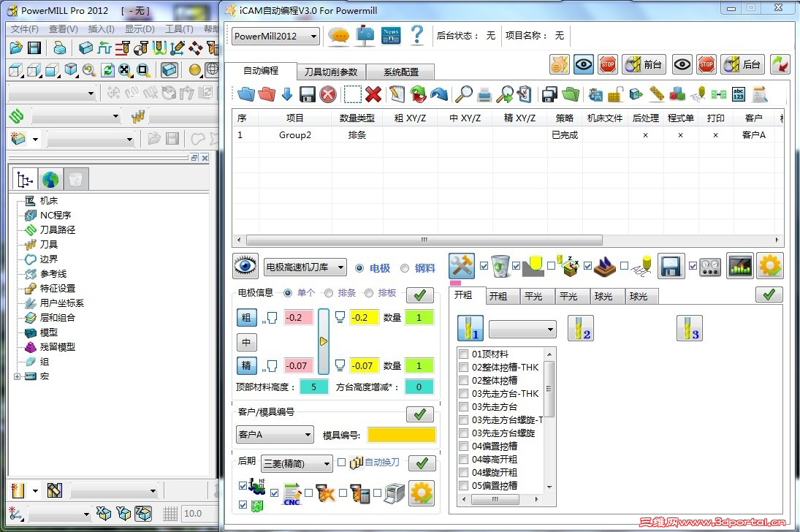This screenshot has height=532, width=800.
Task: Click the 后台 background run button
Action: click(x=742, y=64)
